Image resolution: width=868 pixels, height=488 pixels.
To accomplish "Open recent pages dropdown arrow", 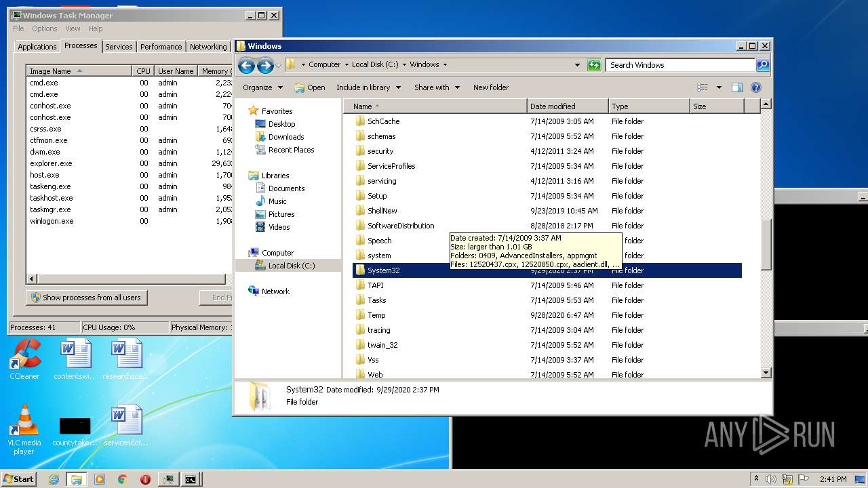I will point(278,66).
